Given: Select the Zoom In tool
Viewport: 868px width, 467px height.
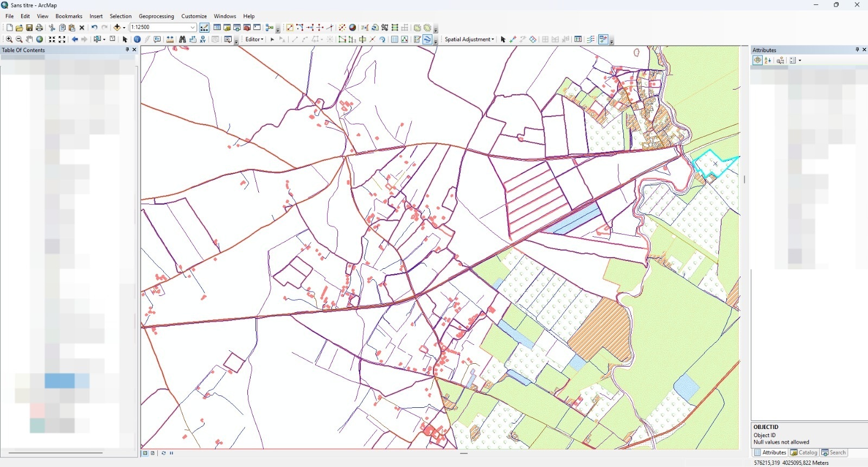Looking at the screenshot, I should pyautogui.click(x=9, y=40).
